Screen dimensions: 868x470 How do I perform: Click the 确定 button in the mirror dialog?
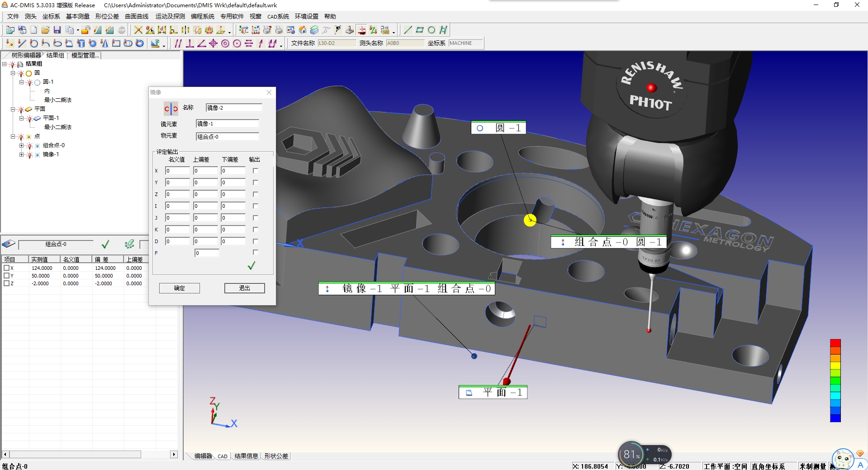[x=179, y=288]
